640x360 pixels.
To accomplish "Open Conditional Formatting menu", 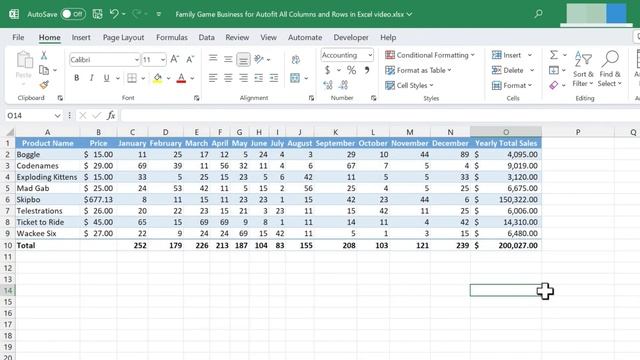I will [x=430, y=55].
